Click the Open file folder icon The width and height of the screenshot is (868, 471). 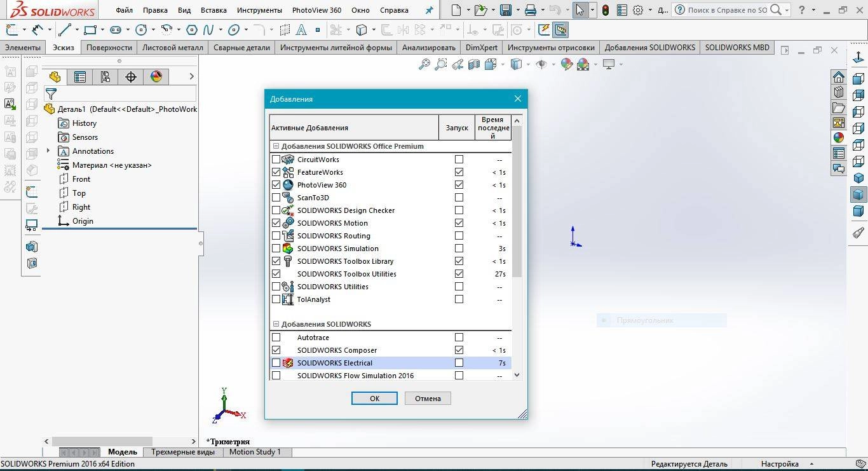(x=480, y=10)
